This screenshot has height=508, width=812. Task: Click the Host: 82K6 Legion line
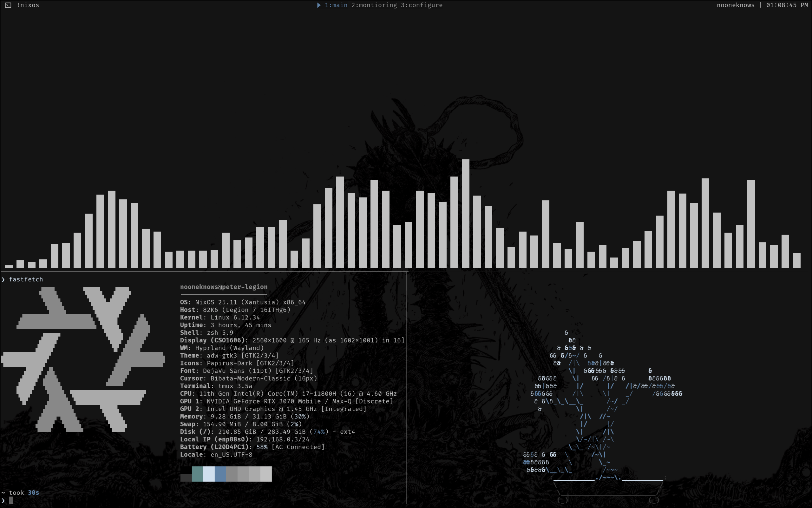(235, 310)
